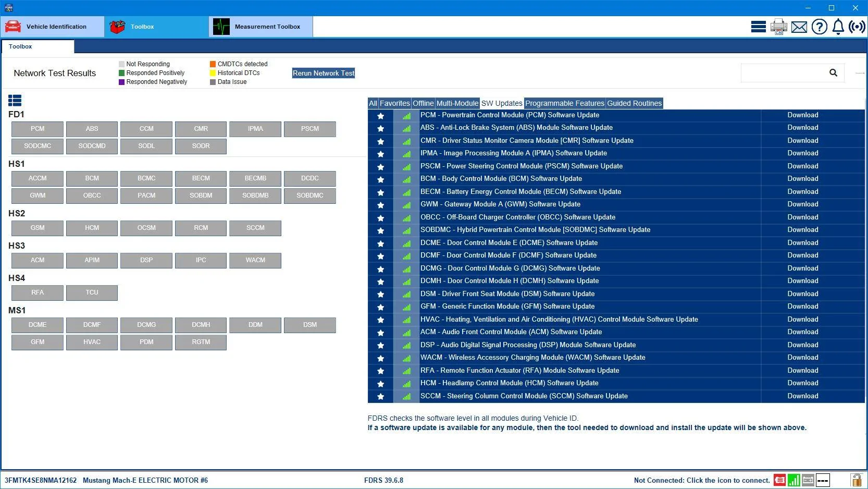Click green signal bars icon in status bar
Screen dimensions: 868x489
click(793, 480)
